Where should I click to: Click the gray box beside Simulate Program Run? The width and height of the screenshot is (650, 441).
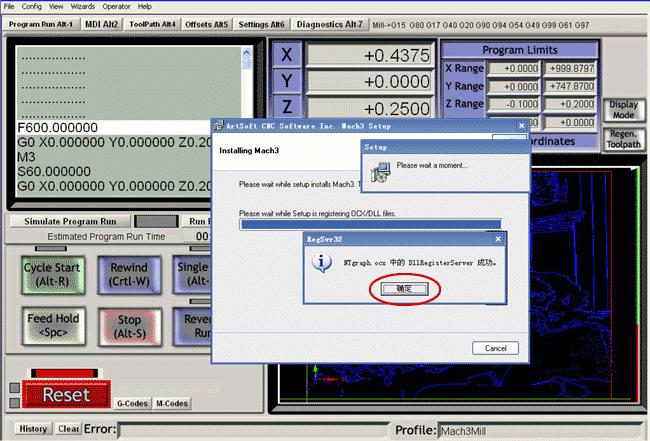tap(156, 221)
